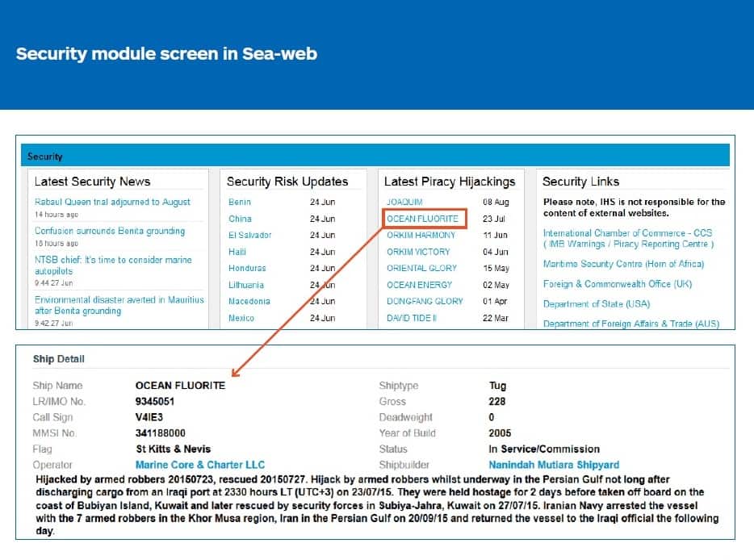The width and height of the screenshot is (754, 560).
Task: Open Maritime Security Centre (Horn of Africa)
Action: click(x=623, y=264)
